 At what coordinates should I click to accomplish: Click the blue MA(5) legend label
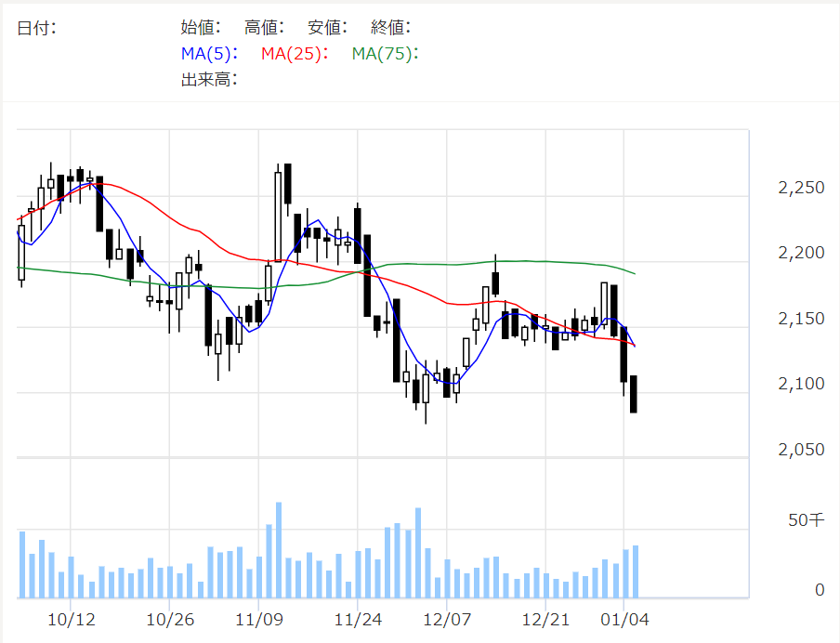coord(209,54)
